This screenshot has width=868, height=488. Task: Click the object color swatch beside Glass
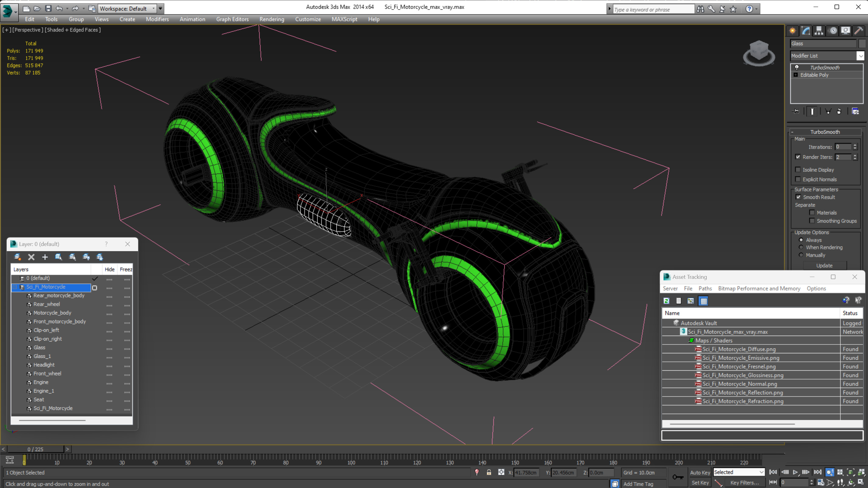pos(862,43)
